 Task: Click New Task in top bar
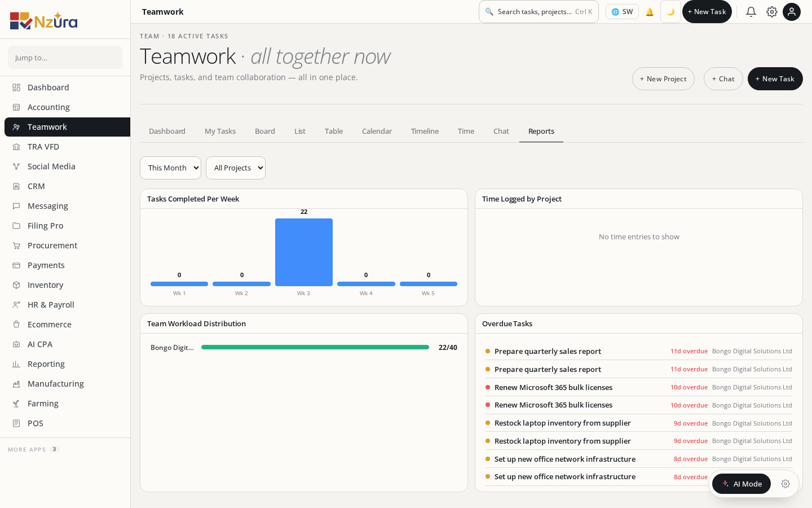coord(707,12)
